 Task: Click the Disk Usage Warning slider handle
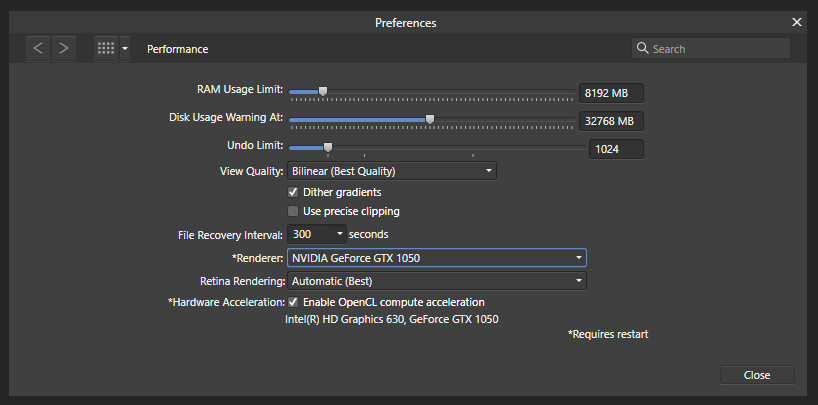click(x=430, y=120)
